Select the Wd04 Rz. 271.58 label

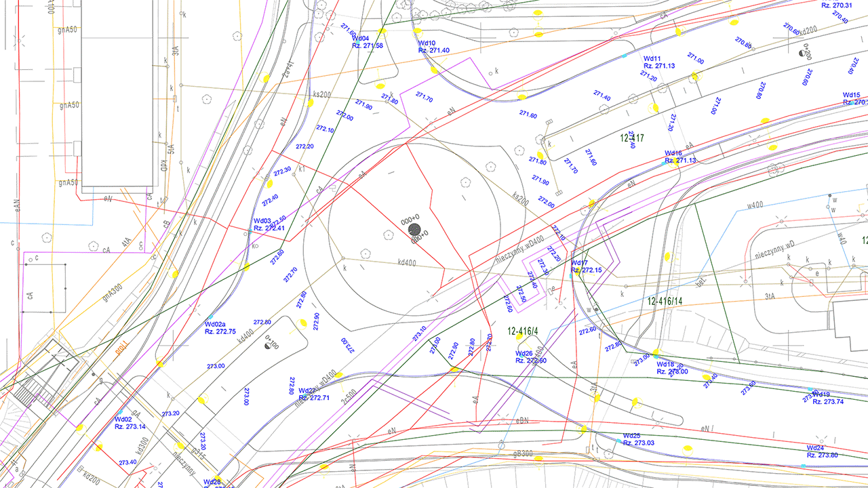367,42
